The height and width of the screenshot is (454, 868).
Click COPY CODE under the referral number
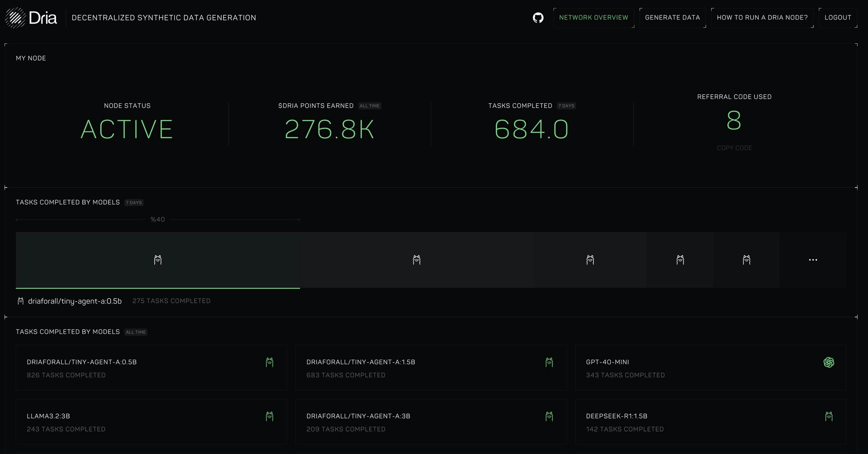coord(734,148)
